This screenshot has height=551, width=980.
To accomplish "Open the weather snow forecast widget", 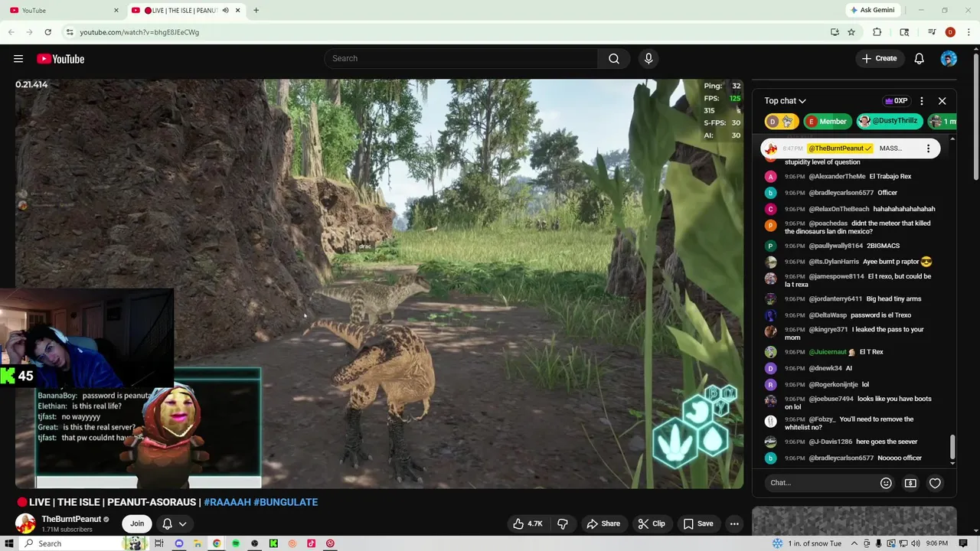I will [807, 543].
